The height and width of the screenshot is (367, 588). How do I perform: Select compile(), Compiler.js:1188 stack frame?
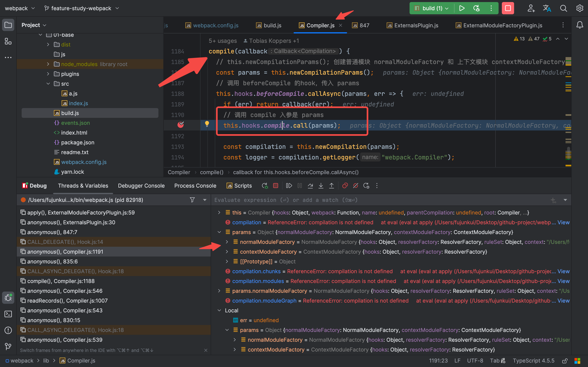click(x=61, y=281)
